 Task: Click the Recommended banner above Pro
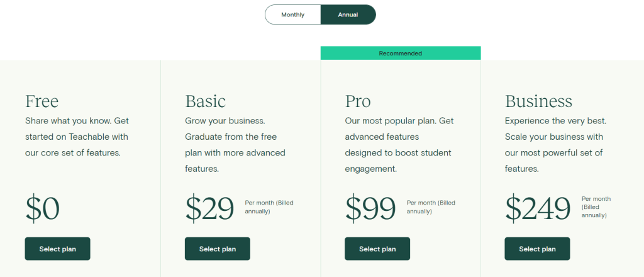[x=401, y=54]
